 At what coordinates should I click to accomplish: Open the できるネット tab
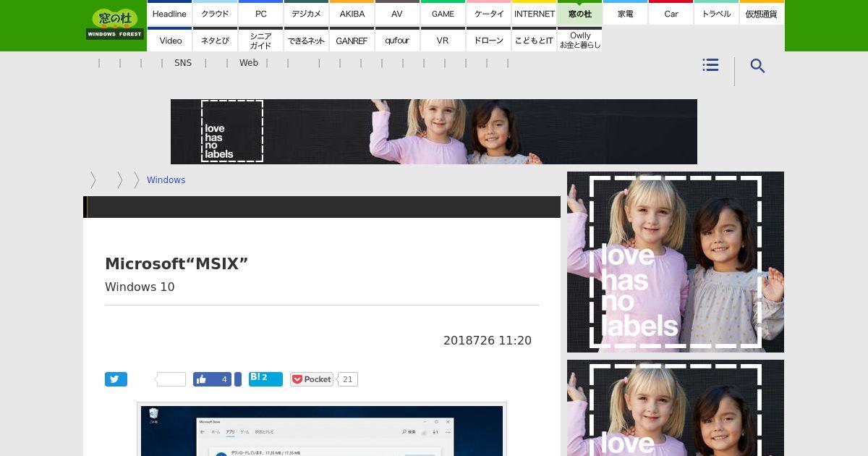tap(306, 40)
